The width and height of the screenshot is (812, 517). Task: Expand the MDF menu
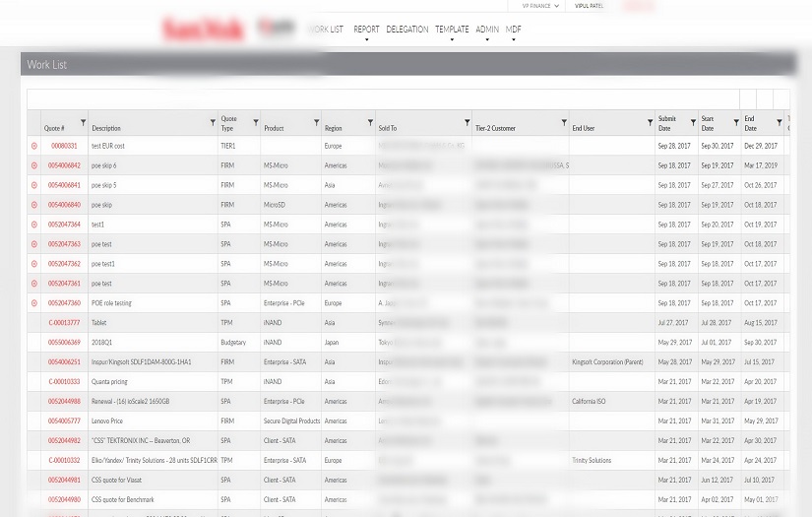pos(513,30)
